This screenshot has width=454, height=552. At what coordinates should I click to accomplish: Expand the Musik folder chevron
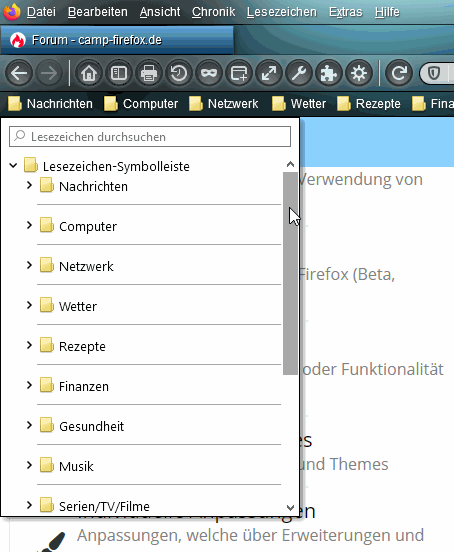coord(30,466)
